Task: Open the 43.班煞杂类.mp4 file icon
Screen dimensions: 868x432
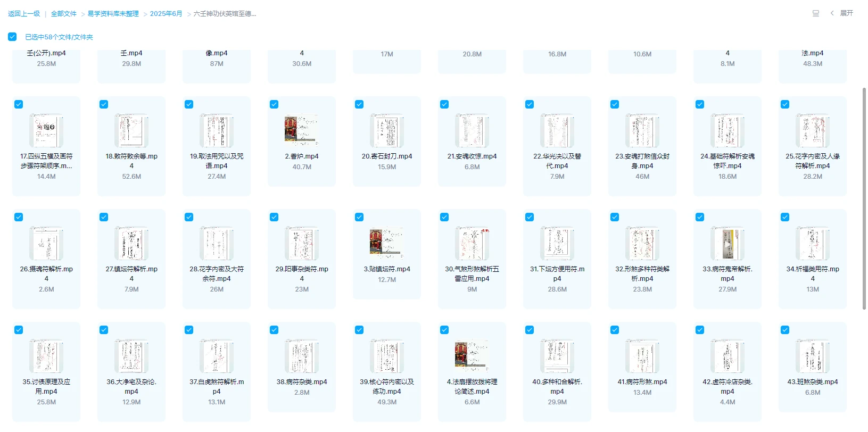Action: (x=812, y=356)
